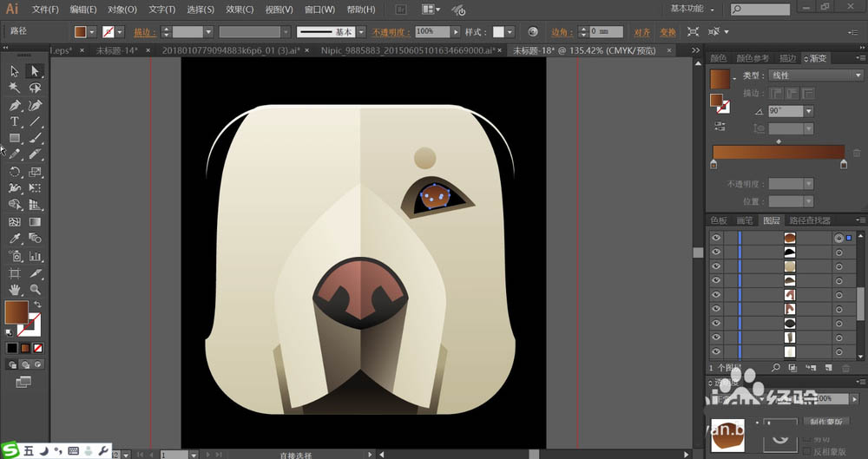Select the Selection (black arrow) tool
The height and width of the screenshot is (459, 868).
click(15, 71)
